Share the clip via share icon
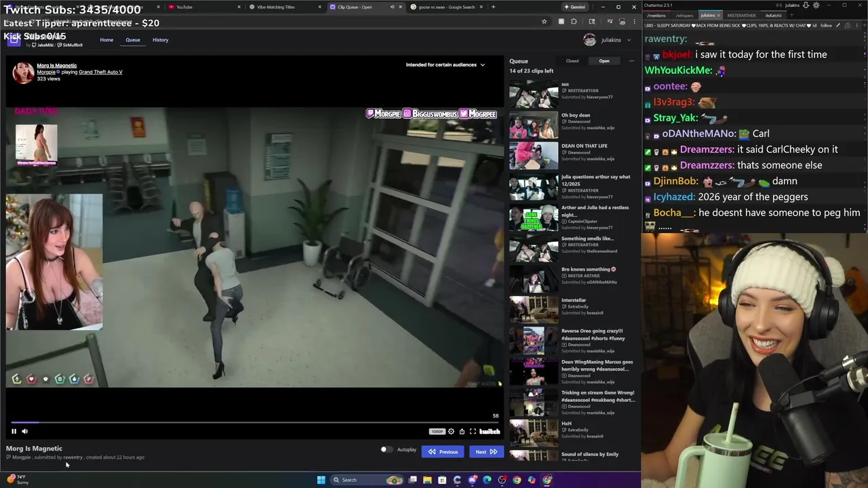The width and height of the screenshot is (868, 488). [x=462, y=432]
